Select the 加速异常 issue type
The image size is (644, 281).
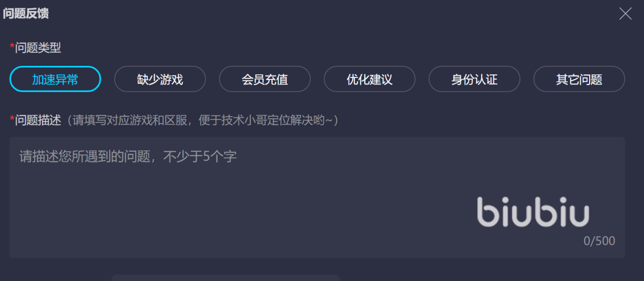[x=55, y=79]
